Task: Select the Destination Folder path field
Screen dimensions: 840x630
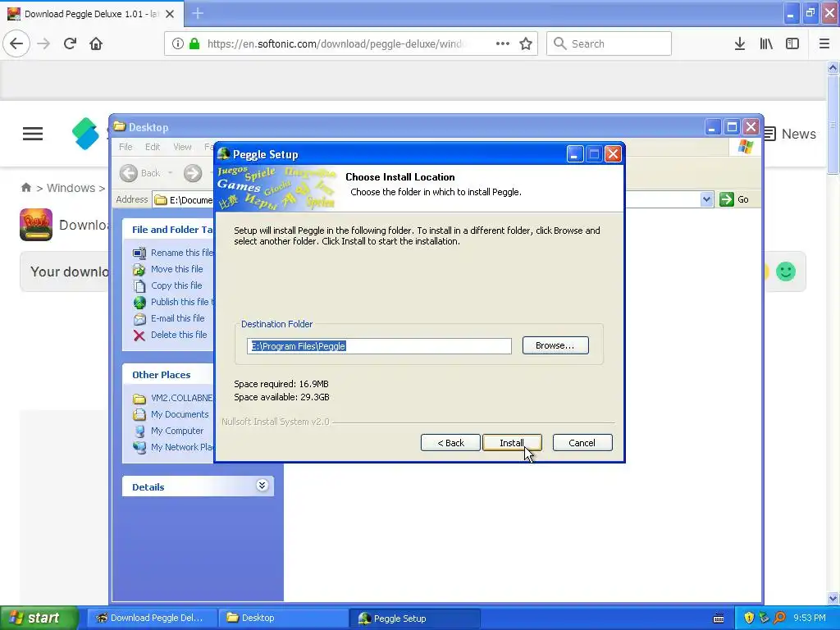Action: click(x=379, y=346)
